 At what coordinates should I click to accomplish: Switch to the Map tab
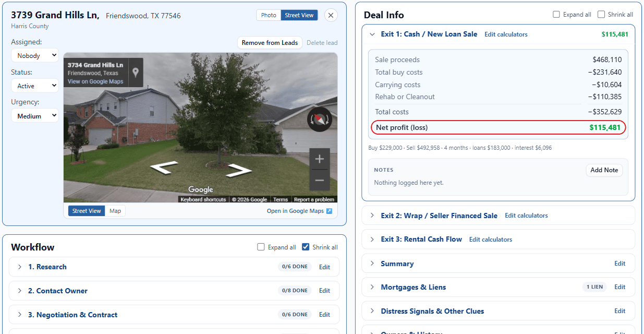[x=115, y=211]
